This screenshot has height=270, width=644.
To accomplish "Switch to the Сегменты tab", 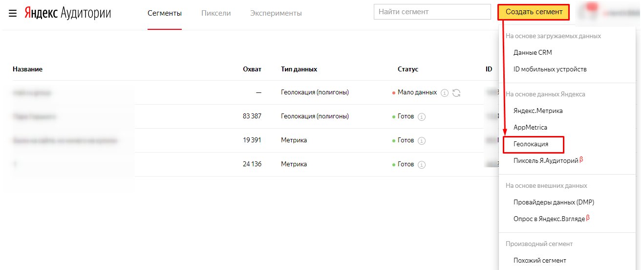I will 165,13.
